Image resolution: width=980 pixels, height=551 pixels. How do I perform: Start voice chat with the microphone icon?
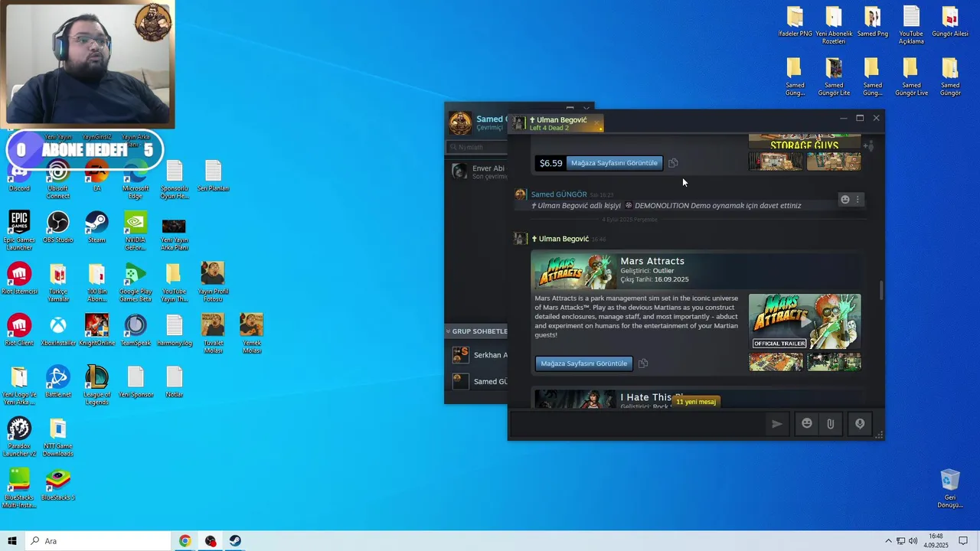click(x=860, y=424)
